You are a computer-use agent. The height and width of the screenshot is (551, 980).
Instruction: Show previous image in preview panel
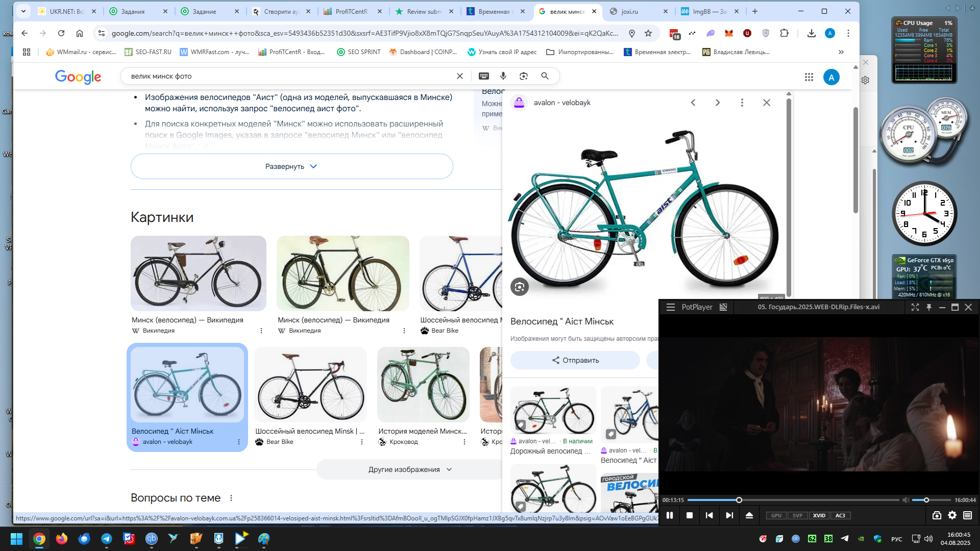pyautogui.click(x=693, y=103)
